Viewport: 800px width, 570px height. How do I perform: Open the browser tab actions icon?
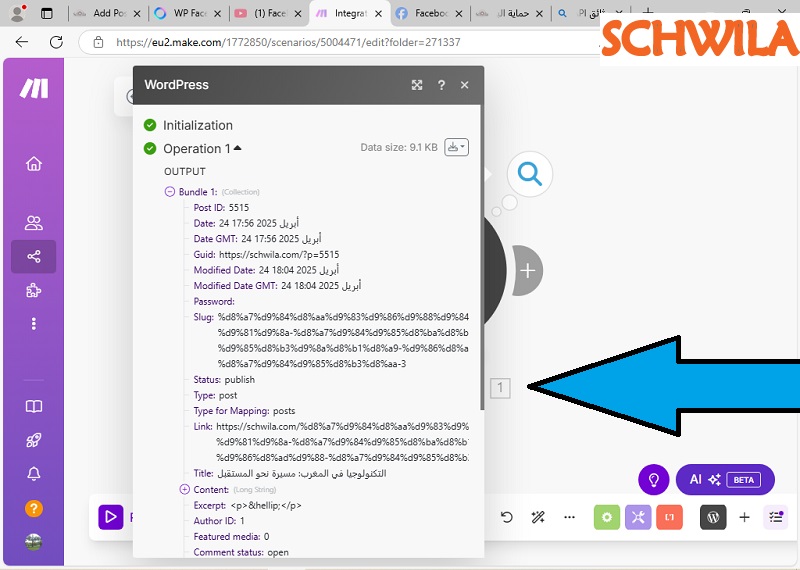[x=47, y=14]
